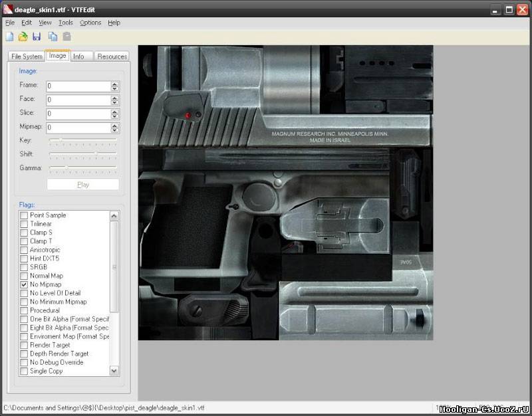The image size is (532, 416).
Task: Enable the Trilinear flag
Action: [24, 224]
